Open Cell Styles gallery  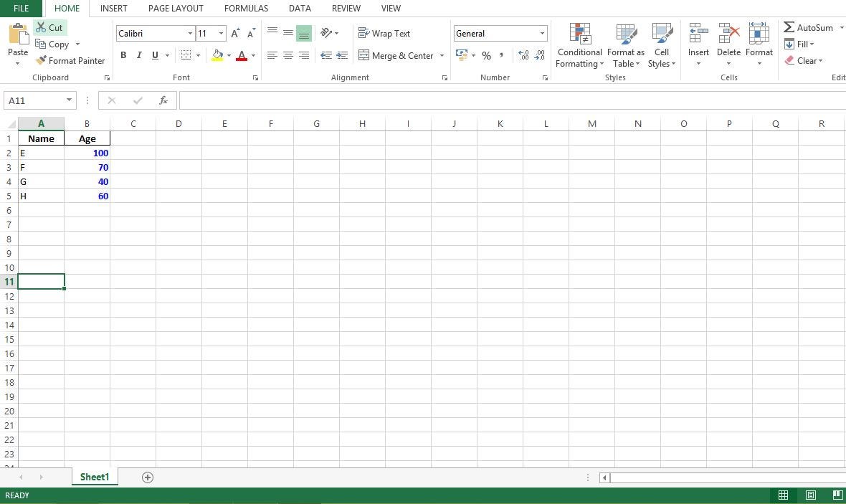point(662,46)
